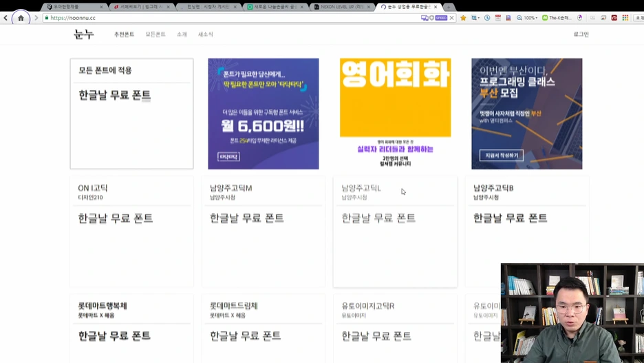Click the calendar icon in toolbar
The width and height of the screenshot is (644, 363).
tap(497, 18)
